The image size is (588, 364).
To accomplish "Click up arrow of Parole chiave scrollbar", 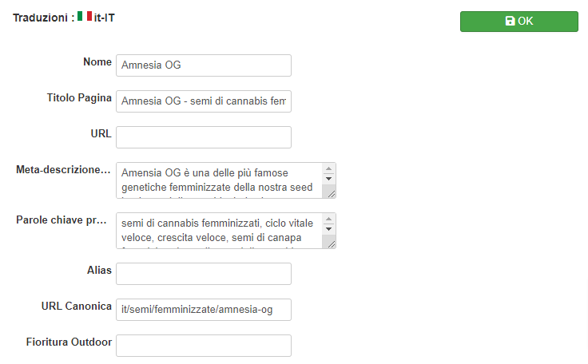I will tap(329, 219).
